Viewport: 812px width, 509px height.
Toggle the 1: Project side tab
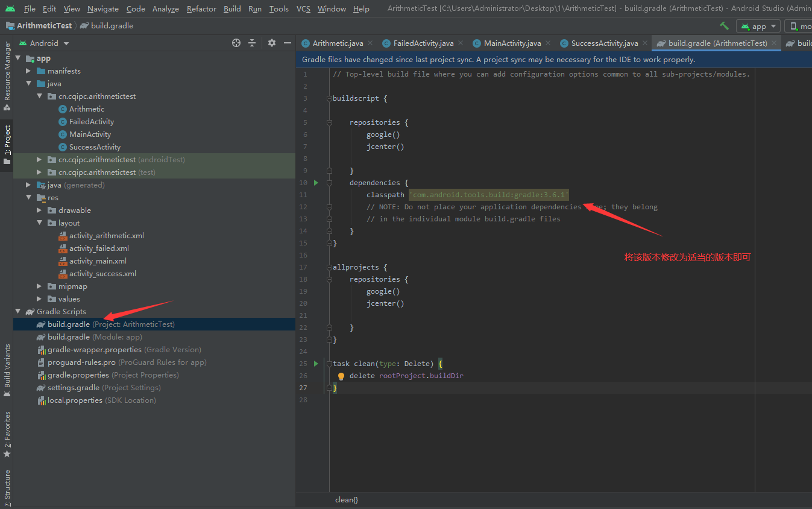[7, 145]
